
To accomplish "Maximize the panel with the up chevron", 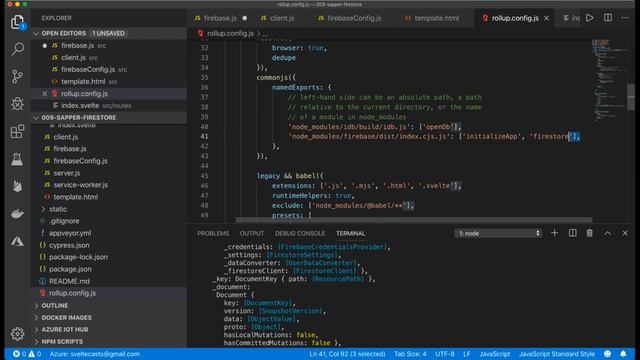I will point(607,233).
